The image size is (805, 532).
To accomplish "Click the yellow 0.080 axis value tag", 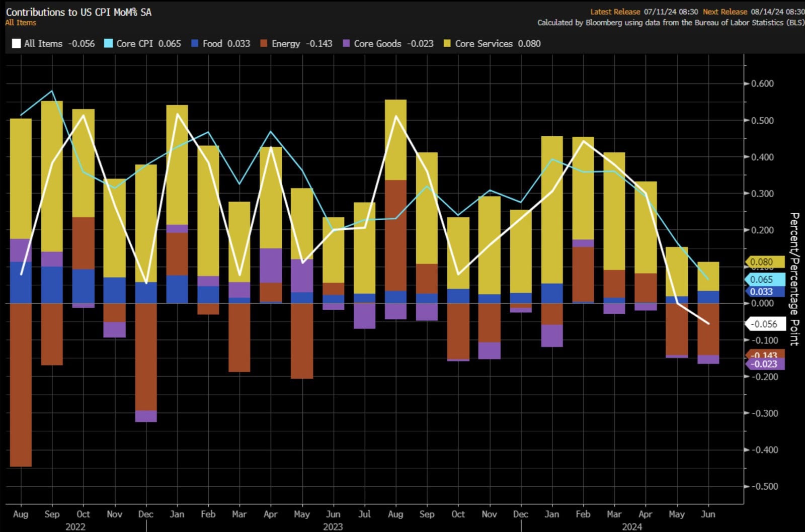I will pyautogui.click(x=764, y=262).
